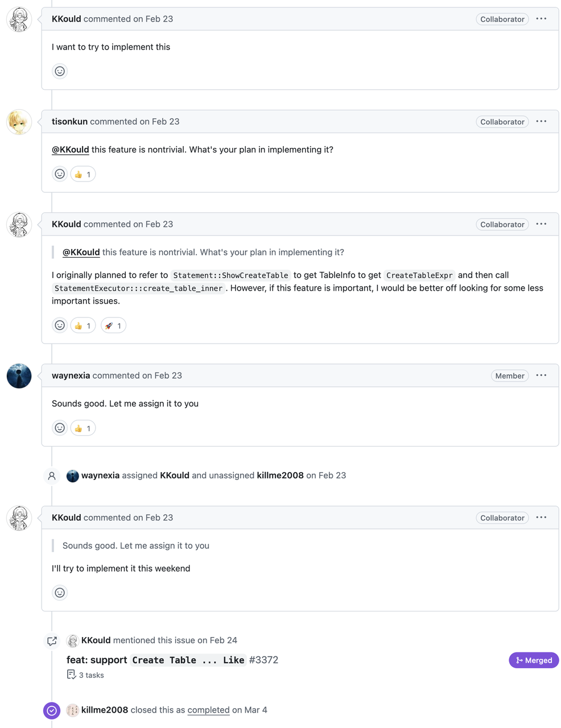Click the purple Merged badge
The image size is (561, 728).
tap(534, 660)
